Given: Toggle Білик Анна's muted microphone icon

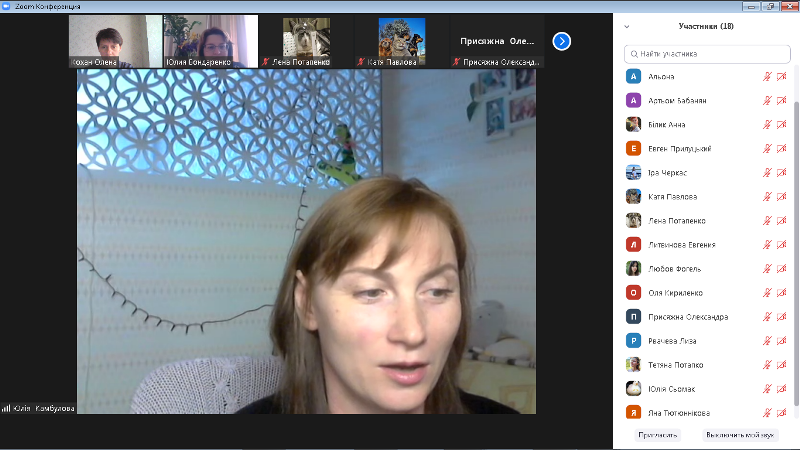Looking at the screenshot, I should [x=767, y=124].
